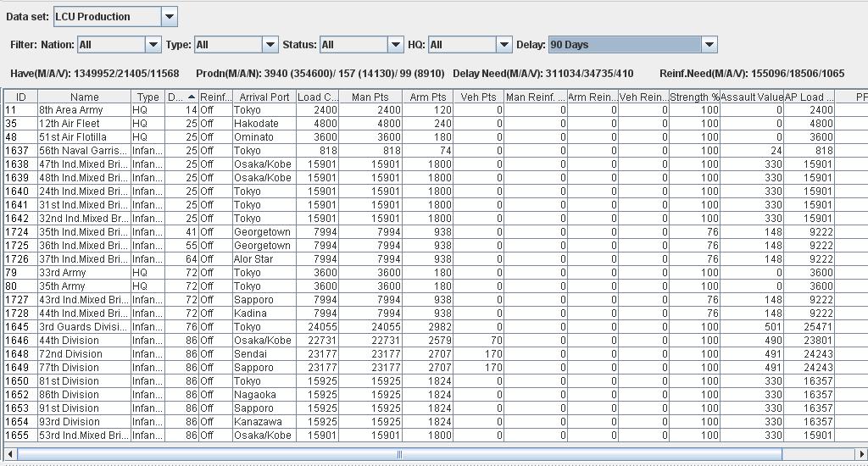
Task: Select the 44th Division row
Action: pyautogui.click(x=436, y=341)
